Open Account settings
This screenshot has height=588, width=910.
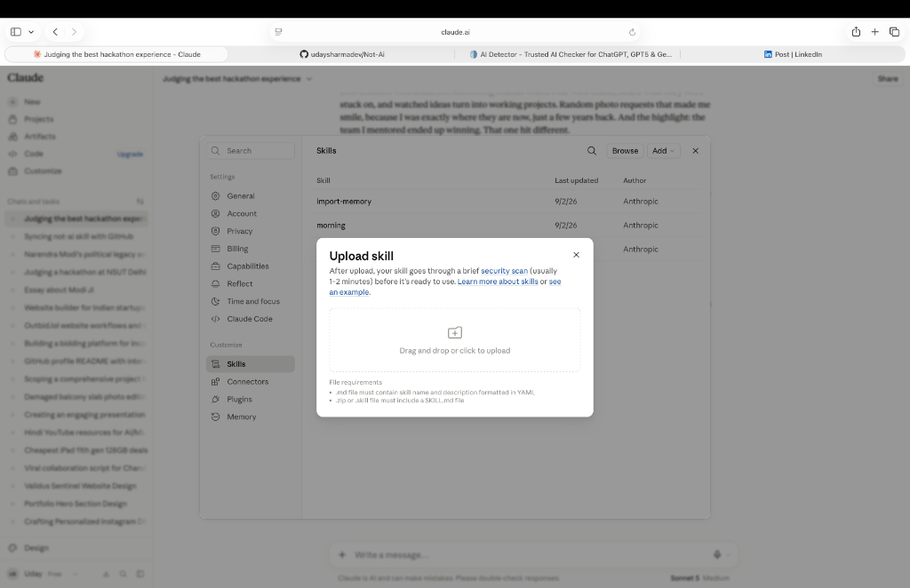coord(251,213)
